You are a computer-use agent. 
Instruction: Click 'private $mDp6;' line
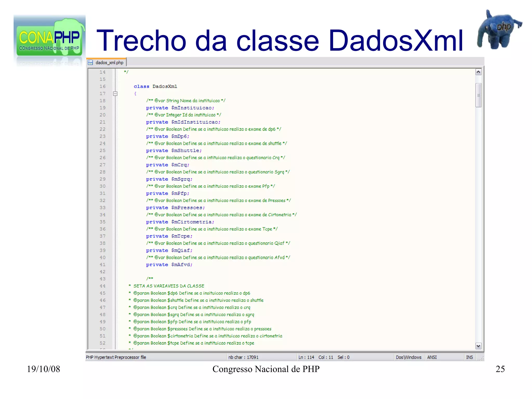(x=168, y=136)
